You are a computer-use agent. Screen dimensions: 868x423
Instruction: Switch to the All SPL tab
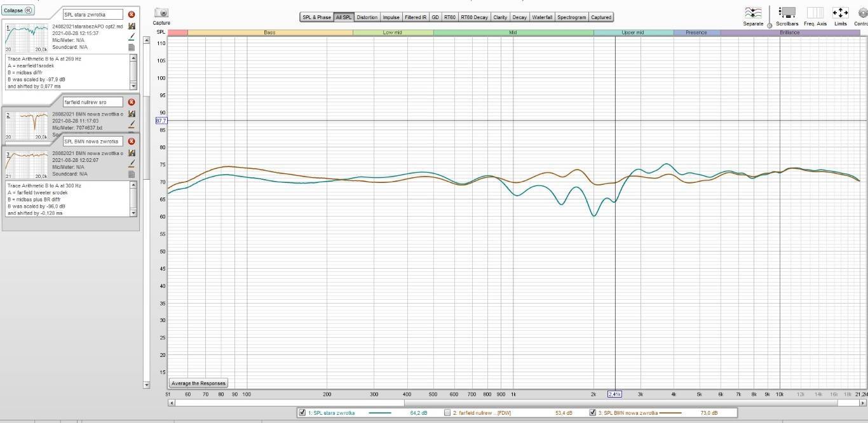point(344,17)
